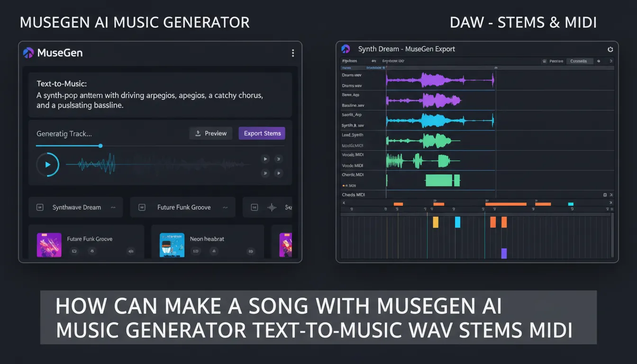
Task: Open MuseGen's three-dot options menu
Action: point(293,53)
